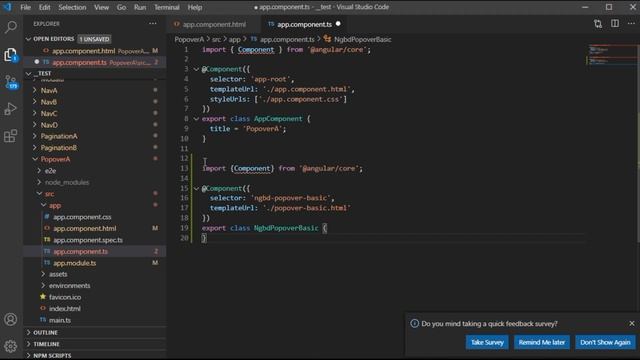Open the Run menu
Screen dimensions: 640x360
140,7
